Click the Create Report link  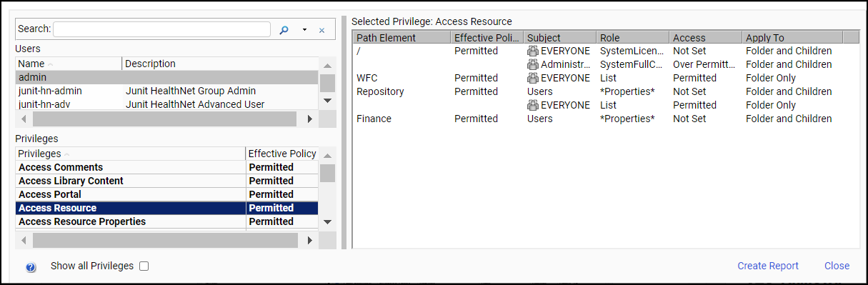coord(768,266)
